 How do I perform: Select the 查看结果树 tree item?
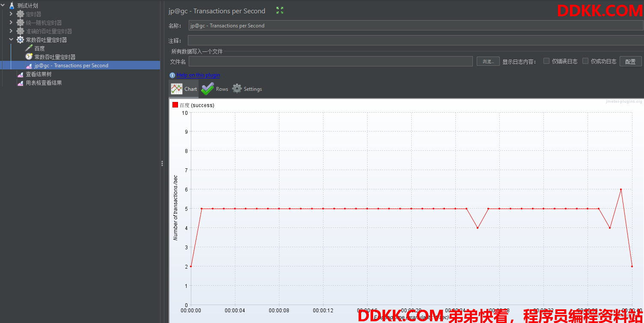point(39,74)
